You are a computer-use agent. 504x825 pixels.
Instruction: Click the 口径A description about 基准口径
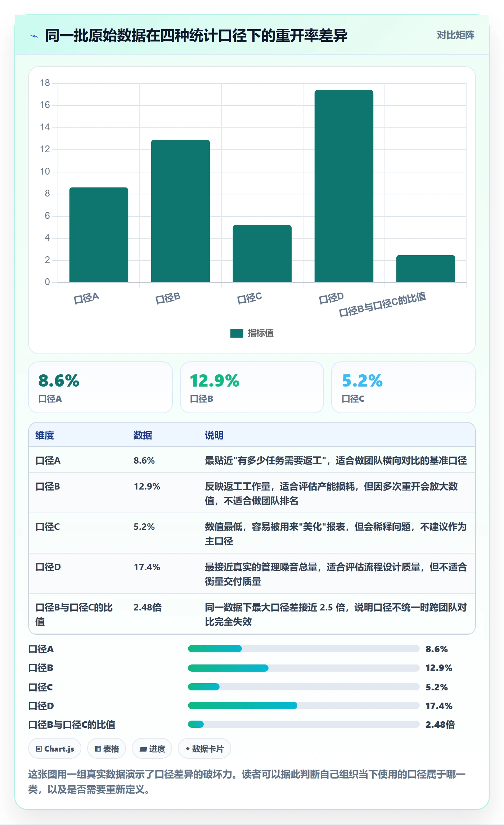click(x=336, y=460)
